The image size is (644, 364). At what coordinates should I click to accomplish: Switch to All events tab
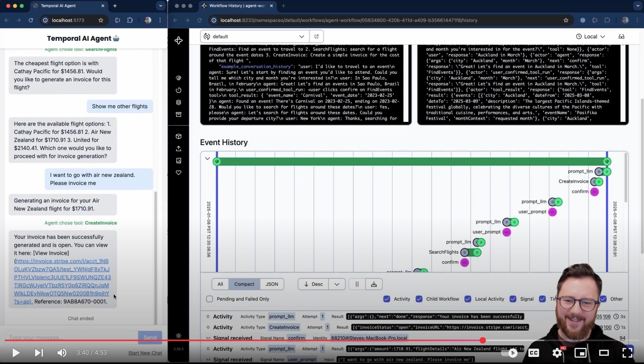pyautogui.click(x=220, y=284)
